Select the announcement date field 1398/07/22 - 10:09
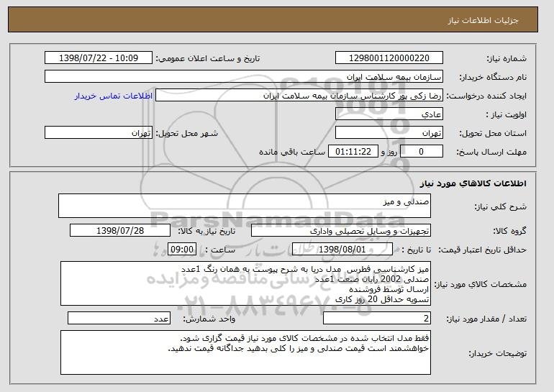554x392 pixels. (99, 58)
